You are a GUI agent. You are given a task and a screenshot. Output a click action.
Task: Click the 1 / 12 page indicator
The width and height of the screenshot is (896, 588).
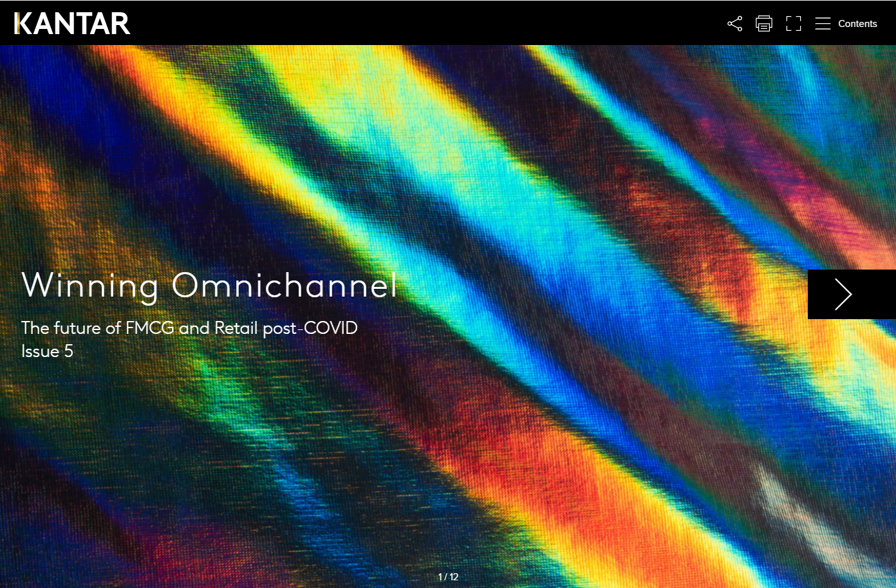click(448, 577)
